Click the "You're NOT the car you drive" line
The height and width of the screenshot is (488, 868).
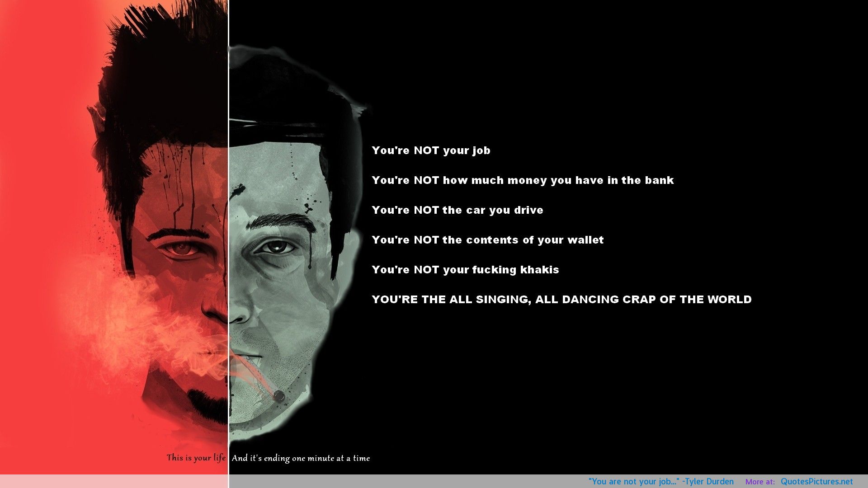[x=457, y=210]
